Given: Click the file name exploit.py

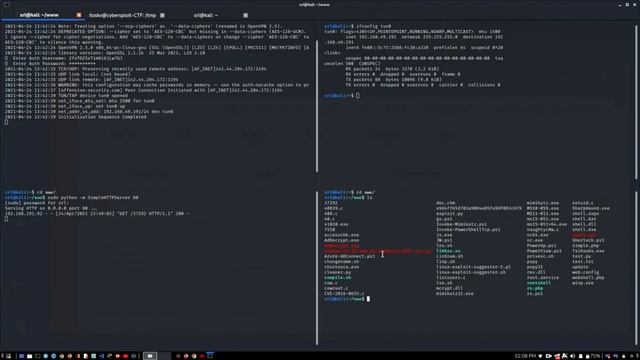Looking at the screenshot, I should tap(449, 213).
